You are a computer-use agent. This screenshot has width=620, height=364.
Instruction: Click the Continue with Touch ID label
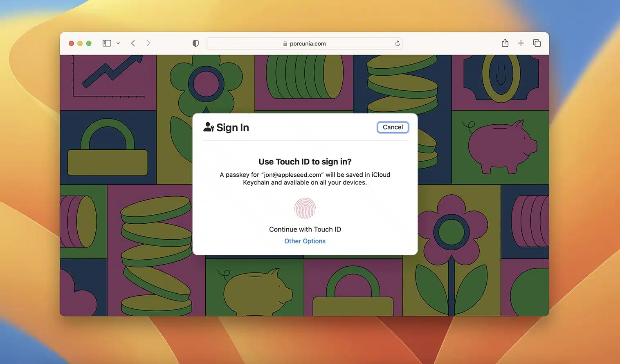pyautogui.click(x=305, y=229)
